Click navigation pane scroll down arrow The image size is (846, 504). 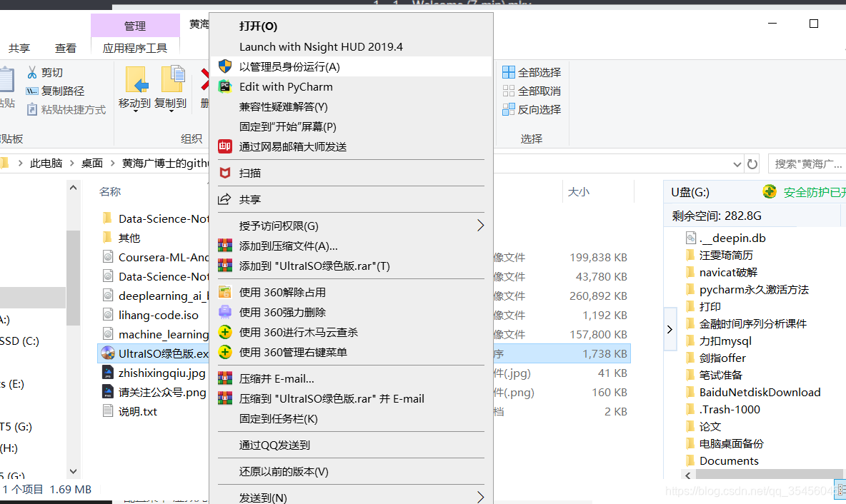[x=74, y=471]
